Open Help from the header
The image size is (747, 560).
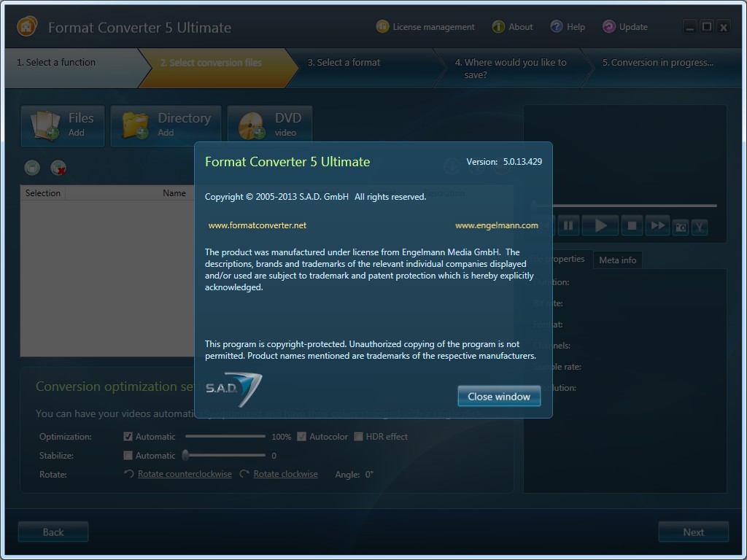[x=568, y=27]
